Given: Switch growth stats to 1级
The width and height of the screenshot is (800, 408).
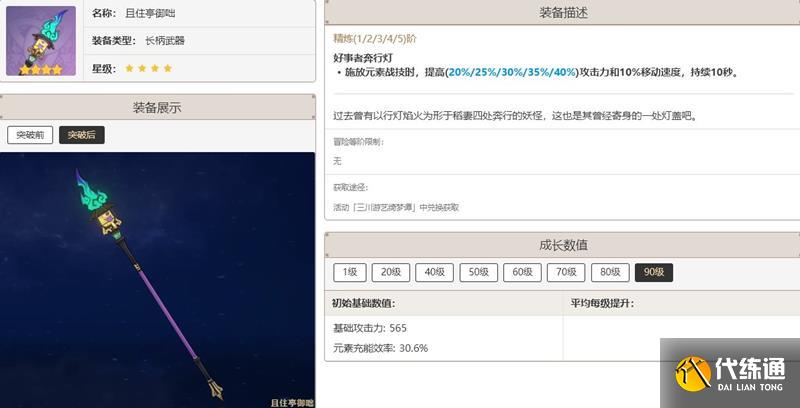Looking at the screenshot, I should click(350, 272).
